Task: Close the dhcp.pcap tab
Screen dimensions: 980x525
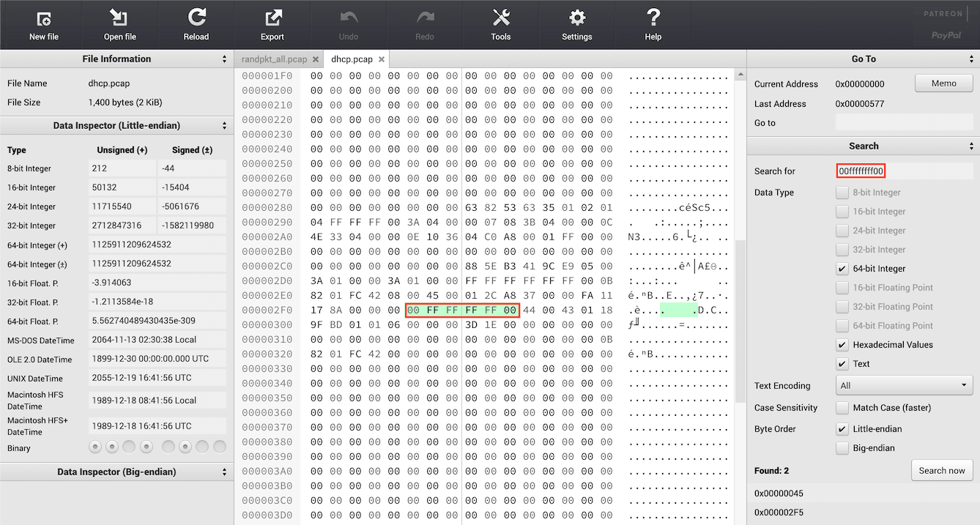Action: [381, 59]
